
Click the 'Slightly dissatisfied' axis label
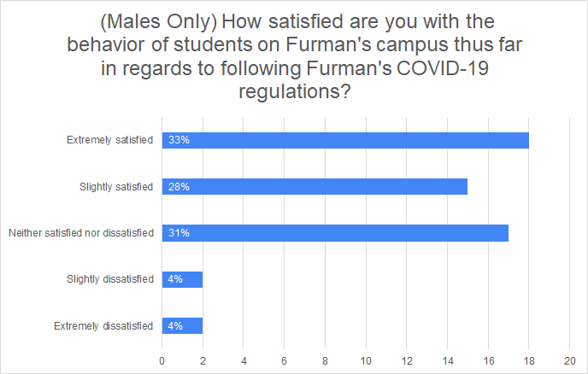(x=110, y=278)
